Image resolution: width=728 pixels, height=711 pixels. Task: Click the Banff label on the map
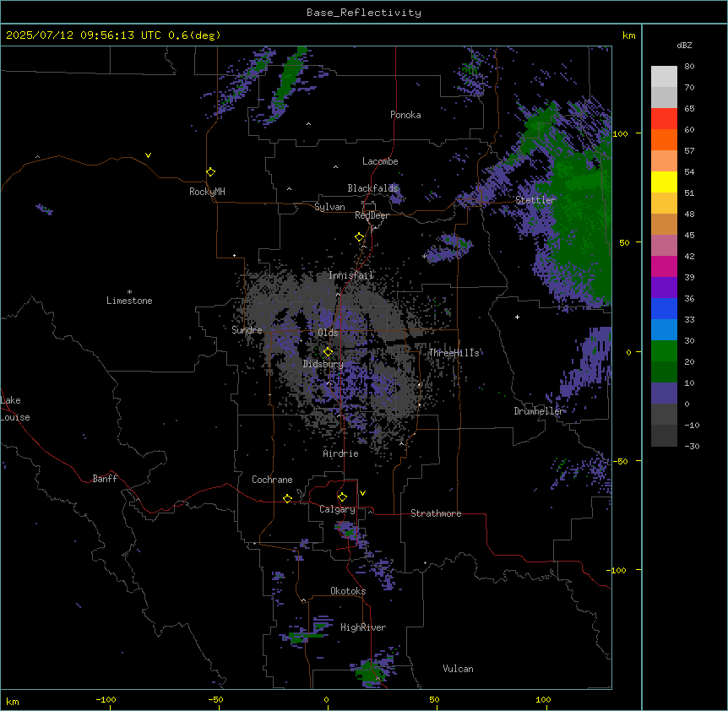tap(105, 479)
